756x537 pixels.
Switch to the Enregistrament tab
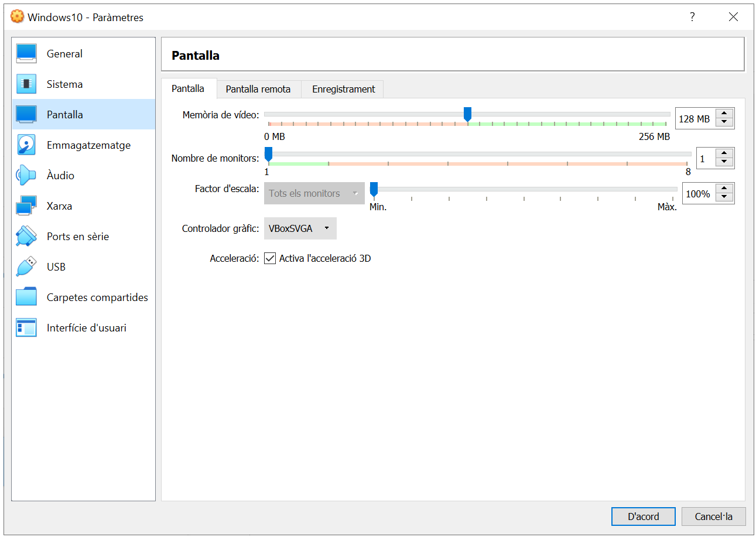point(343,90)
